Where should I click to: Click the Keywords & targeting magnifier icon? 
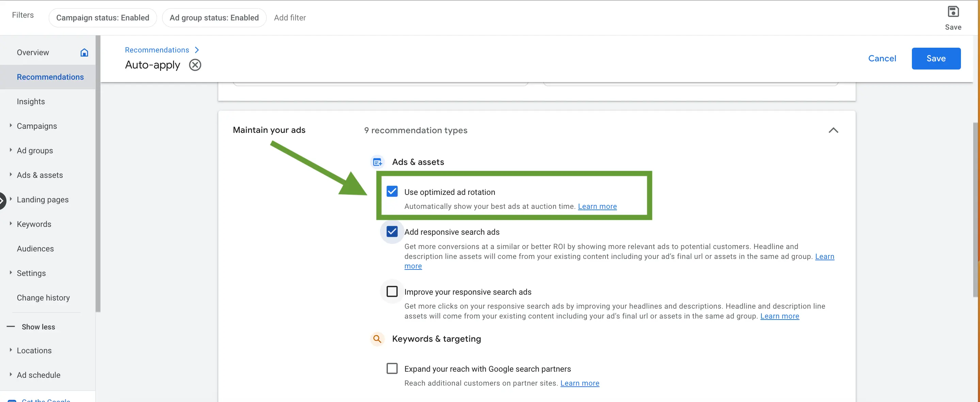coord(377,339)
